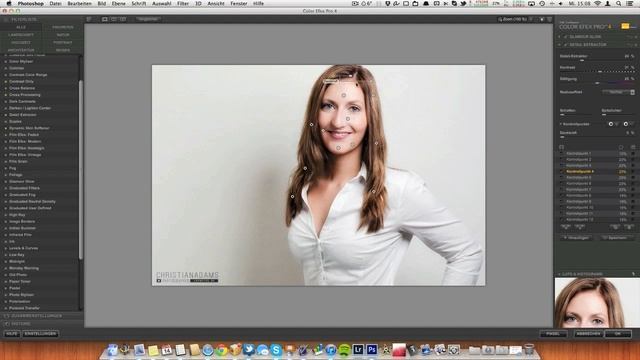Open Google Chrome from the dock
This screenshot has width=640, height=360.
[x=222, y=350]
